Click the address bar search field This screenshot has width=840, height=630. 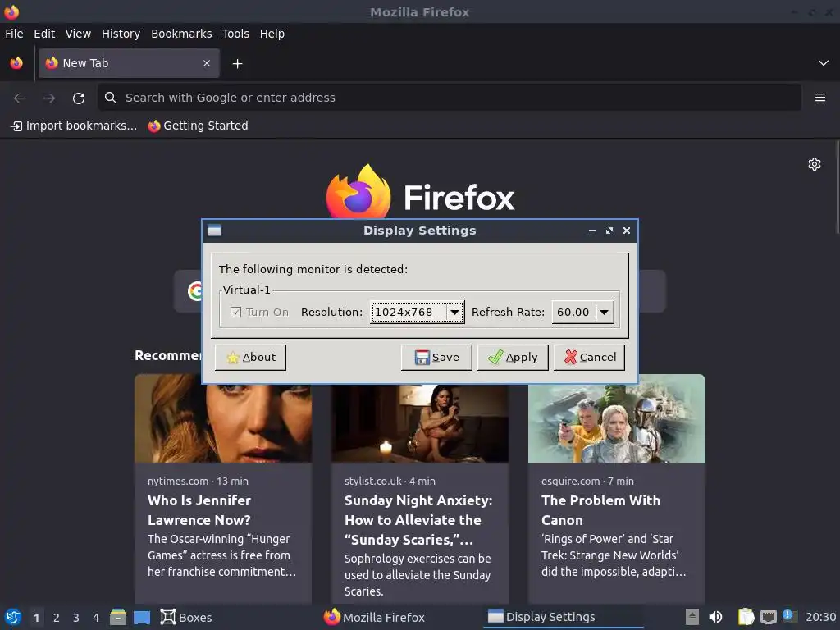(x=450, y=98)
